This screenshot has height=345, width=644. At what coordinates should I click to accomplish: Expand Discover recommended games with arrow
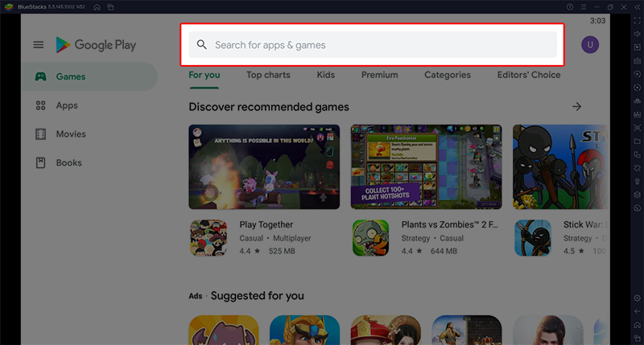(576, 107)
